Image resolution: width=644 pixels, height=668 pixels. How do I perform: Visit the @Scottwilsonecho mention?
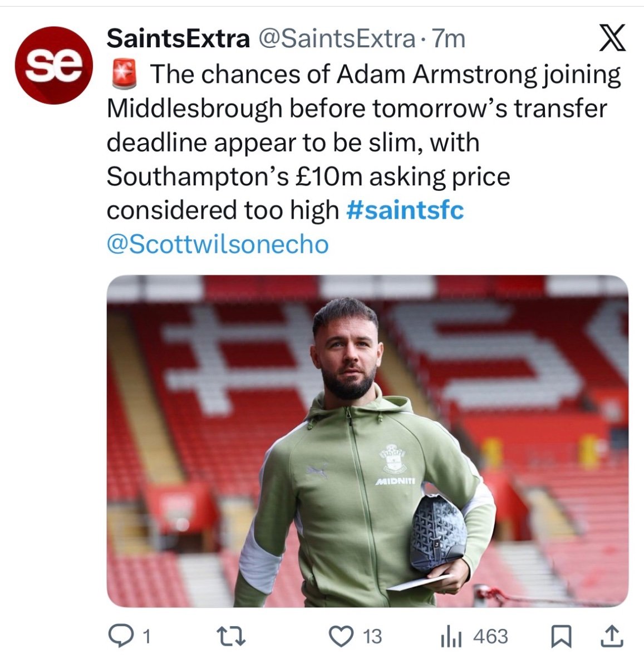[217, 244]
